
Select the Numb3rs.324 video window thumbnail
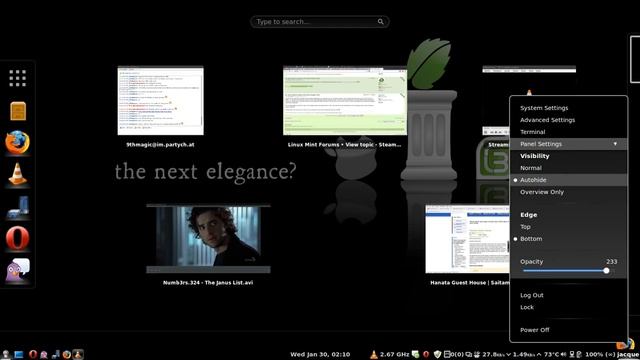point(208,239)
